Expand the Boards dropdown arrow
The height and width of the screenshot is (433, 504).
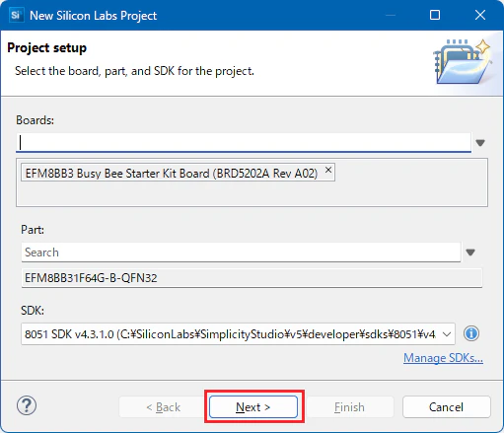[480, 143]
